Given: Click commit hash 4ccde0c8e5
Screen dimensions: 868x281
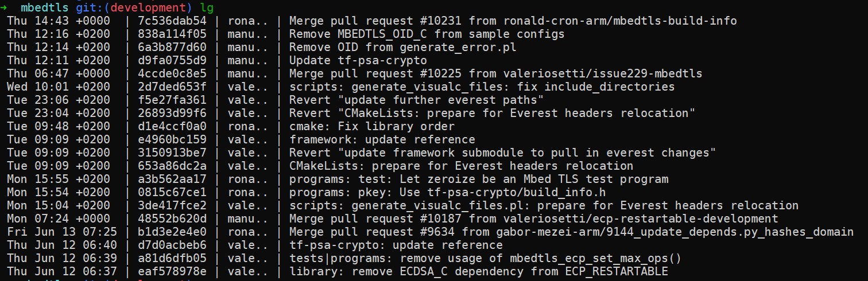Looking at the screenshot, I should tap(172, 73).
